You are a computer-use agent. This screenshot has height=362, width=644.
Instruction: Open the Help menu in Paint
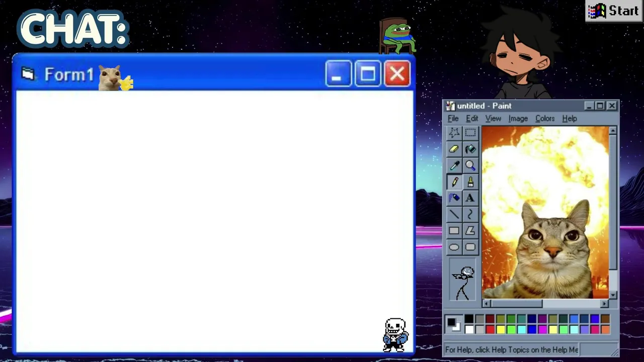click(x=570, y=119)
